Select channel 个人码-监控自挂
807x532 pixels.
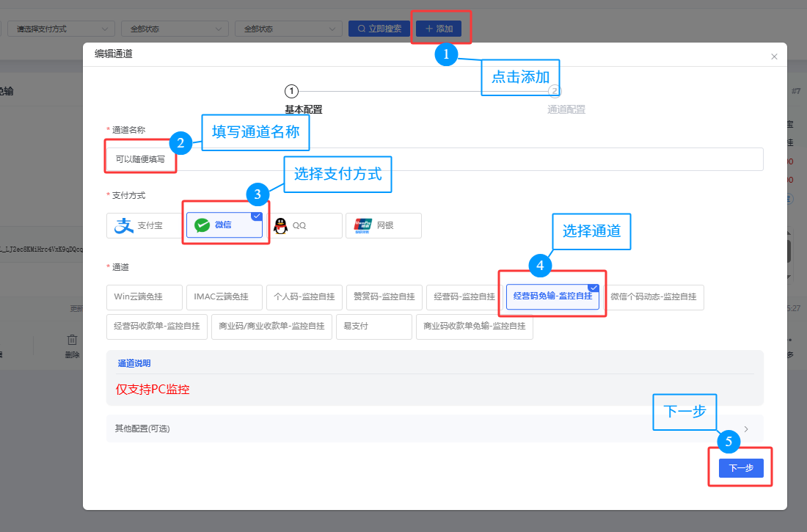(x=304, y=297)
